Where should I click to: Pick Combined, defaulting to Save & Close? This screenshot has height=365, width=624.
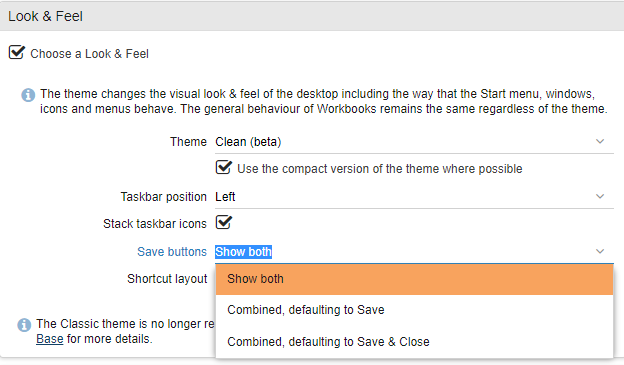(x=414, y=342)
